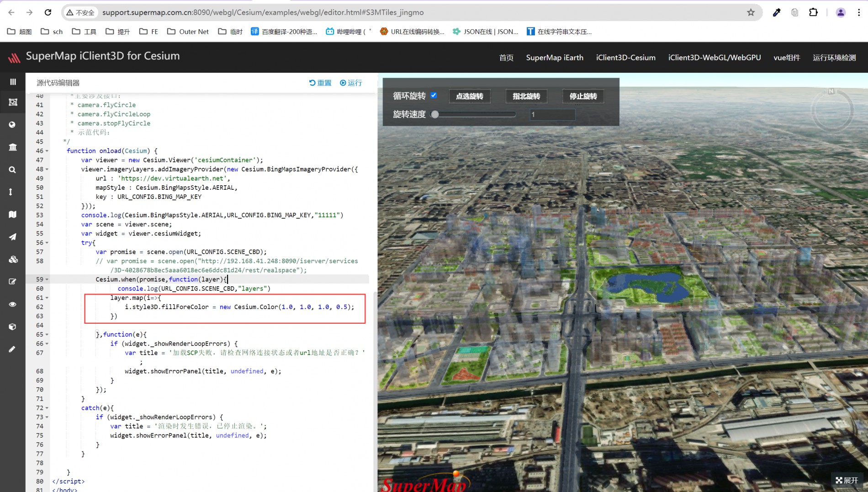The image size is (868, 492).
Task: Click the expand 展开 button at bottom right
Action: (x=847, y=480)
